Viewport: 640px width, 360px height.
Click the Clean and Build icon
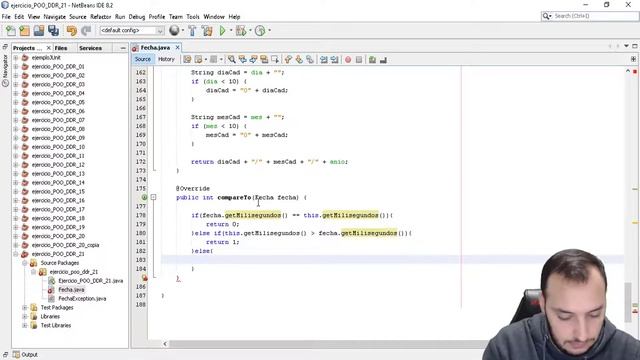(207, 31)
